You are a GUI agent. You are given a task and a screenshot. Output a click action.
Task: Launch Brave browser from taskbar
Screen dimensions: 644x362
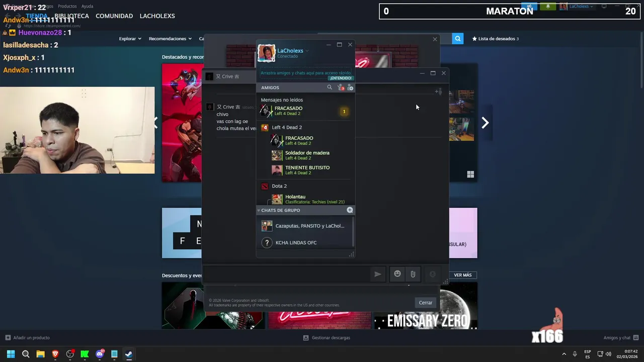[55, 354]
